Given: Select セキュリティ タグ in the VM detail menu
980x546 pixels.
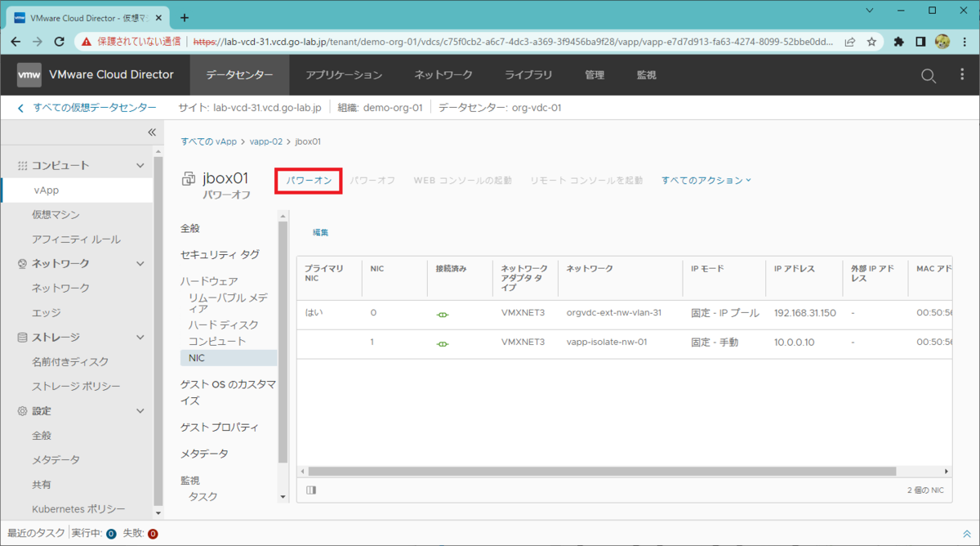Looking at the screenshot, I should [x=220, y=254].
